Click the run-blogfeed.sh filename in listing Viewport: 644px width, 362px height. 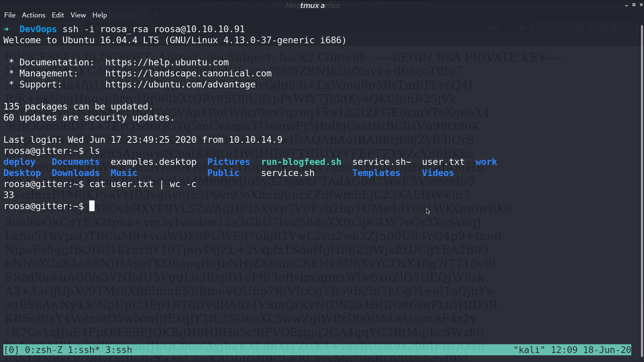tap(301, 162)
